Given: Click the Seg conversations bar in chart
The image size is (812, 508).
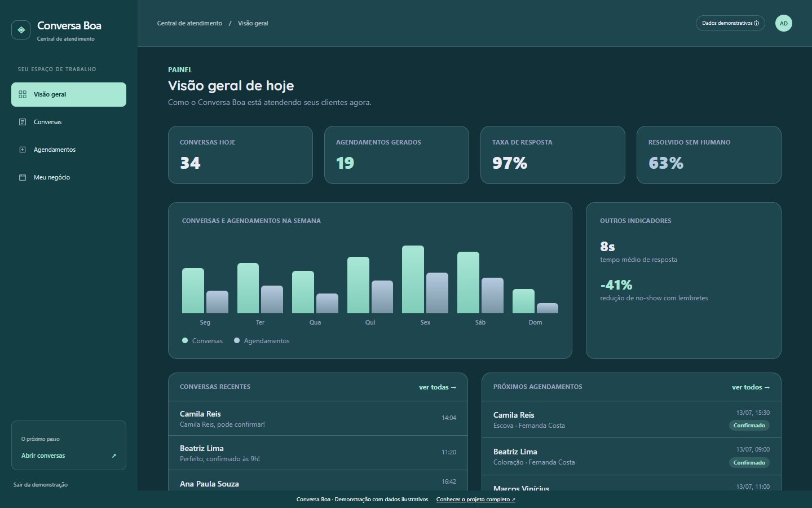Looking at the screenshot, I should (193, 291).
